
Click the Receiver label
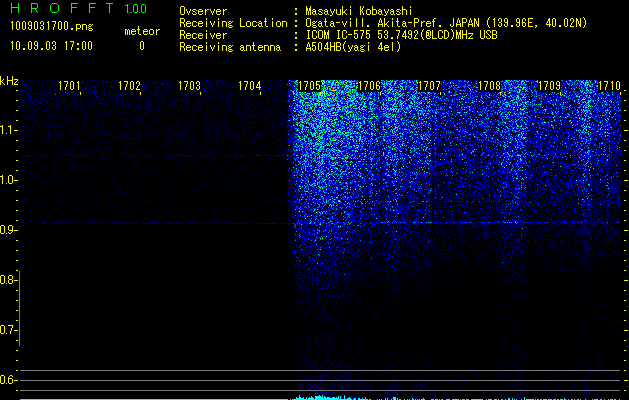[203, 35]
